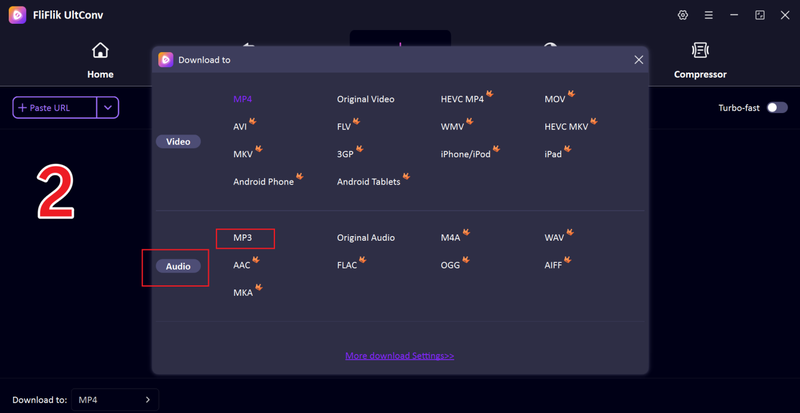Open the Download to MP4 selector

(115, 400)
